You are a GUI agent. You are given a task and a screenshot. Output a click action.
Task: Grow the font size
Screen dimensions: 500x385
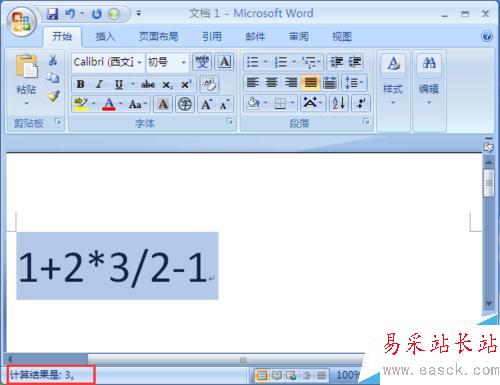click(207, 104)
